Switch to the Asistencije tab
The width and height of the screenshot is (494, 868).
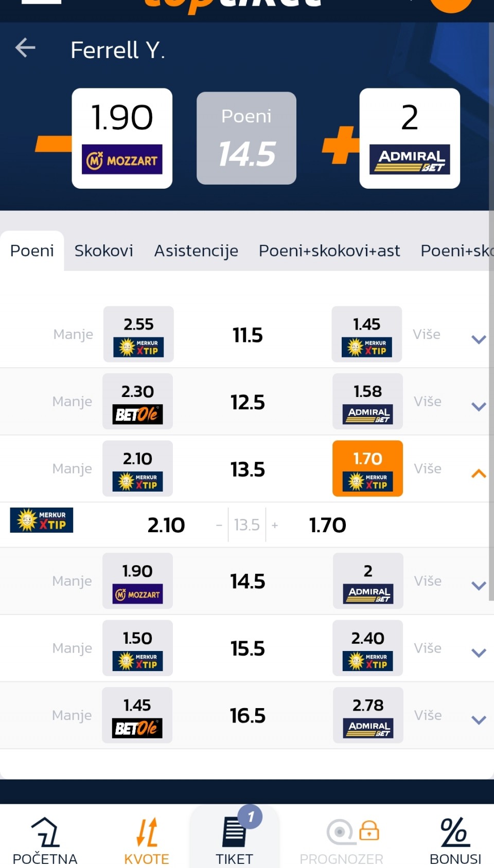196,250
